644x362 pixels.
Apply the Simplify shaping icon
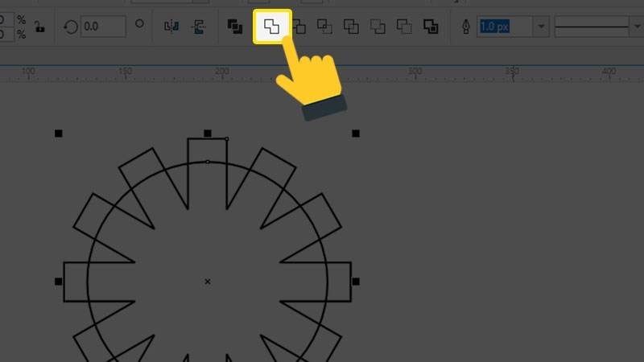point(351,27)
